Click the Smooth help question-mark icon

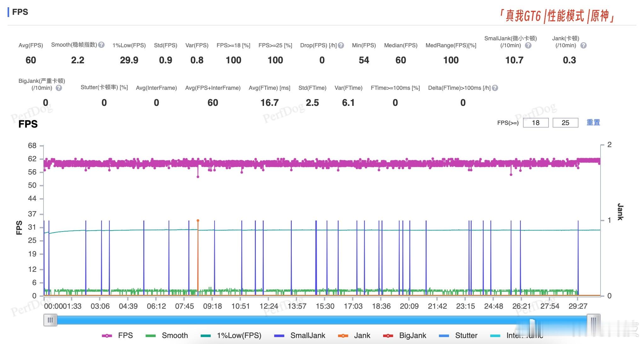pyautogui.click(x=101, y=45)
